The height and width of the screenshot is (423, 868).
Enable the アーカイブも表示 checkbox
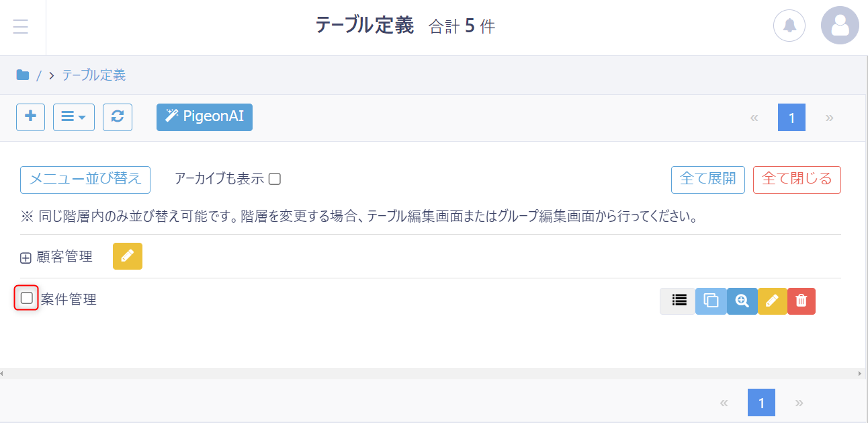[x=274, y=179]
